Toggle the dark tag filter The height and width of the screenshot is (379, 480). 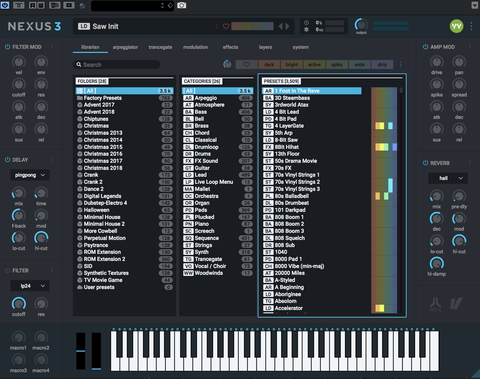click(269, 65)
